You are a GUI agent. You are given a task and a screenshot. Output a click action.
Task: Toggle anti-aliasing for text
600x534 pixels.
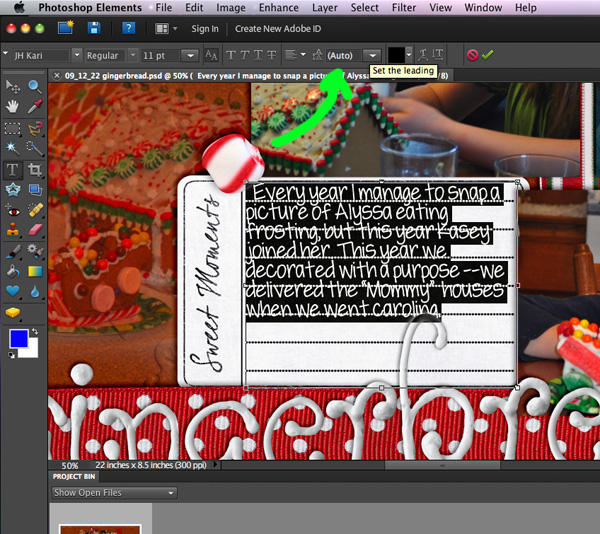[211, 55]
